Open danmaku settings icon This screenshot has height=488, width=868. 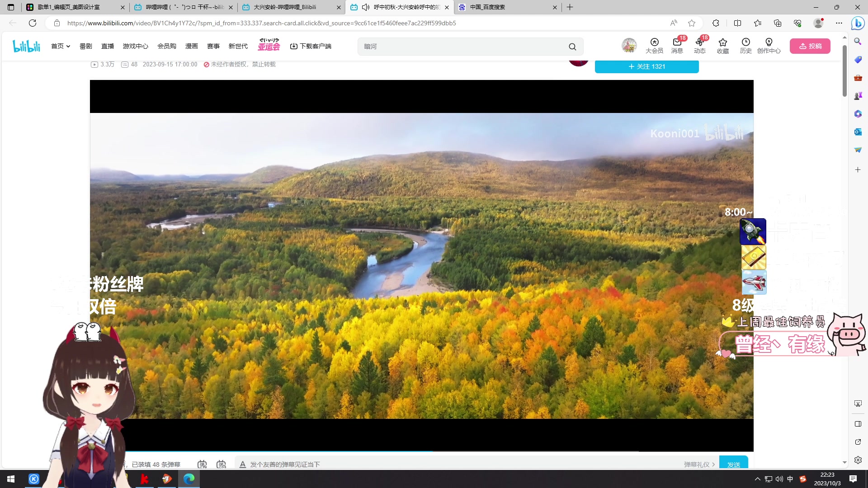point(221,464)
